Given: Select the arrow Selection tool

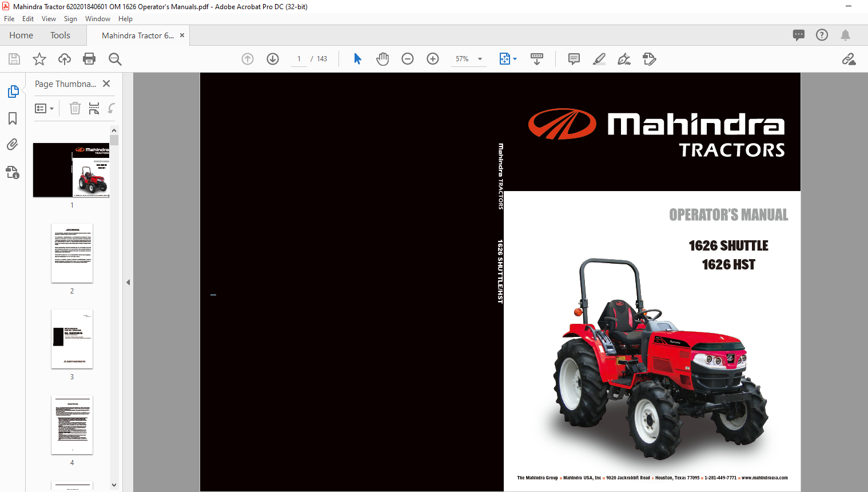Looking at the screenshot, I should (x=357, y=59).
